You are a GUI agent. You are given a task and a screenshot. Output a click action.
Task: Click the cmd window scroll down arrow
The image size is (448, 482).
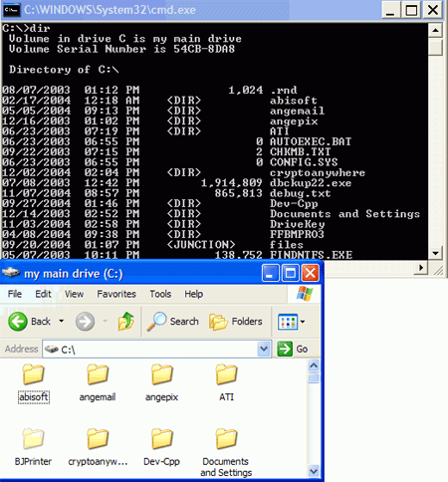pyautogui.click(x=435, y=254)
